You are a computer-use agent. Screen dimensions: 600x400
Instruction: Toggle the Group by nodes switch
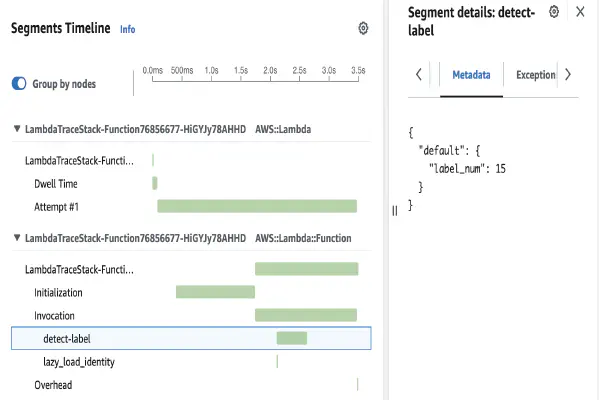19,84
